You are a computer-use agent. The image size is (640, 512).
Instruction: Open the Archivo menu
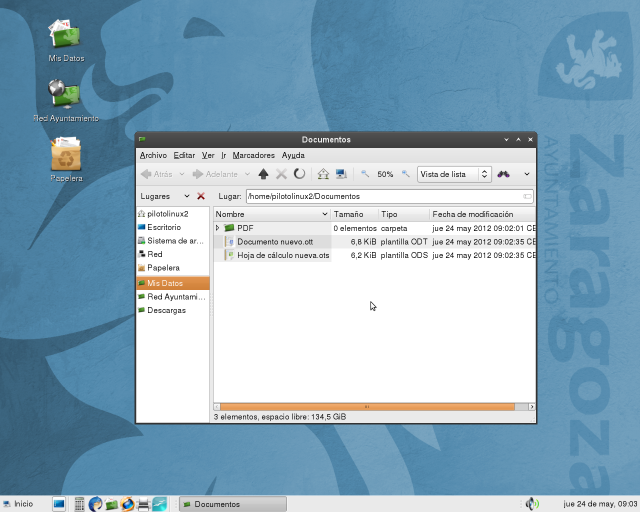(153, 156)
